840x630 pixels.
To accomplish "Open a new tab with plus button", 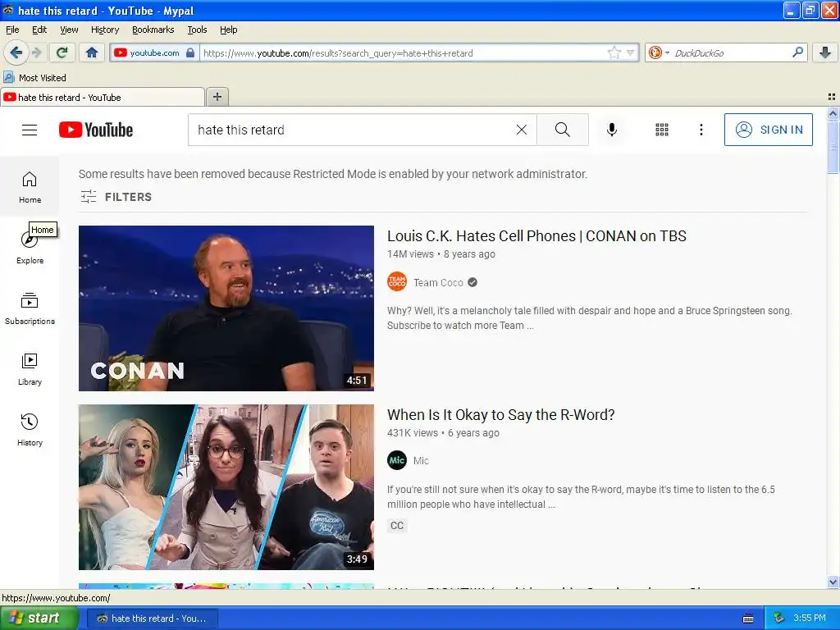I will coord(217,97).
